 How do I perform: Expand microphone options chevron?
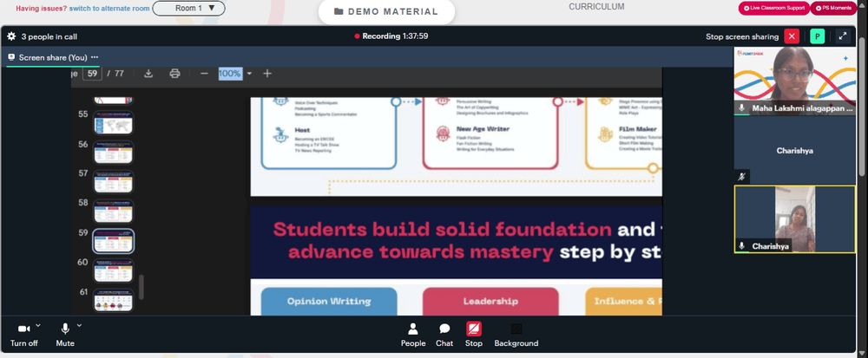79,325
